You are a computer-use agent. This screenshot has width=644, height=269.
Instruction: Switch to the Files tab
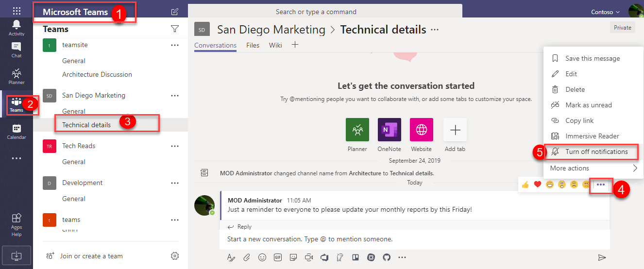[253, 45]
